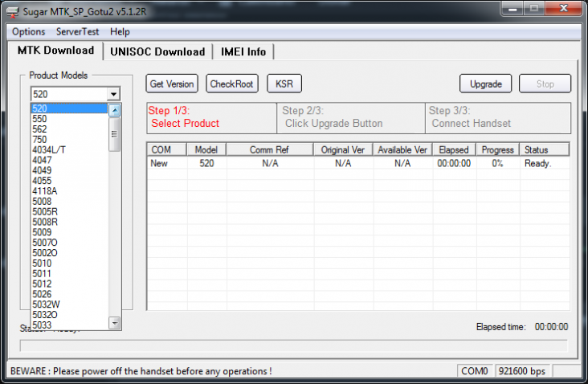Viewport: 588px width, 384px height.
Task: Click the 00:00:00 elapsed cell in table
Action: pos(454,164)
